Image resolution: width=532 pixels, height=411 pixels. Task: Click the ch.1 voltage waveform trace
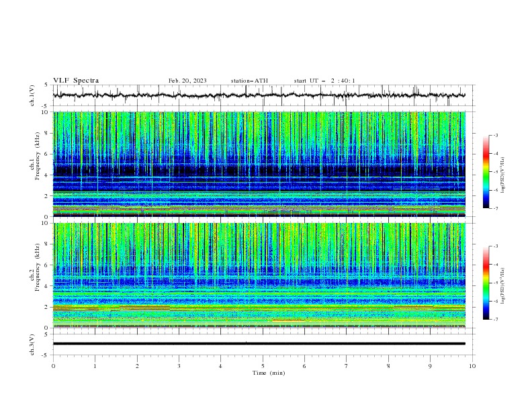coord(259,95)
